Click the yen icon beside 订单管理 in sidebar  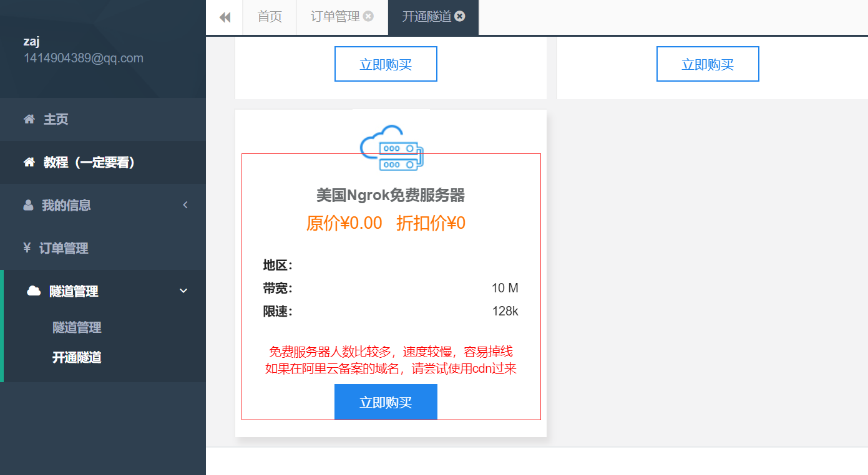click(27, 247)
